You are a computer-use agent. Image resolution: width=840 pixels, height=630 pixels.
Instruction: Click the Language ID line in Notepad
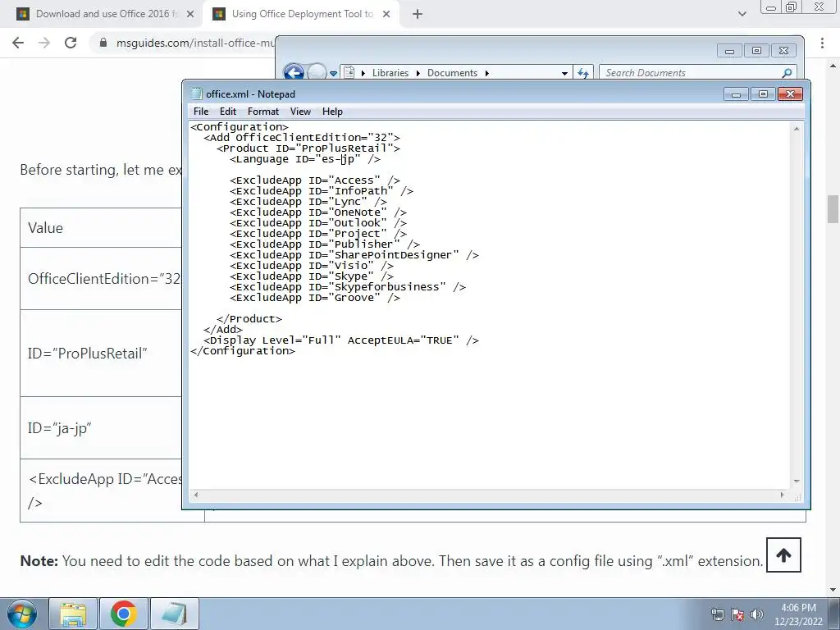(305, 159)
